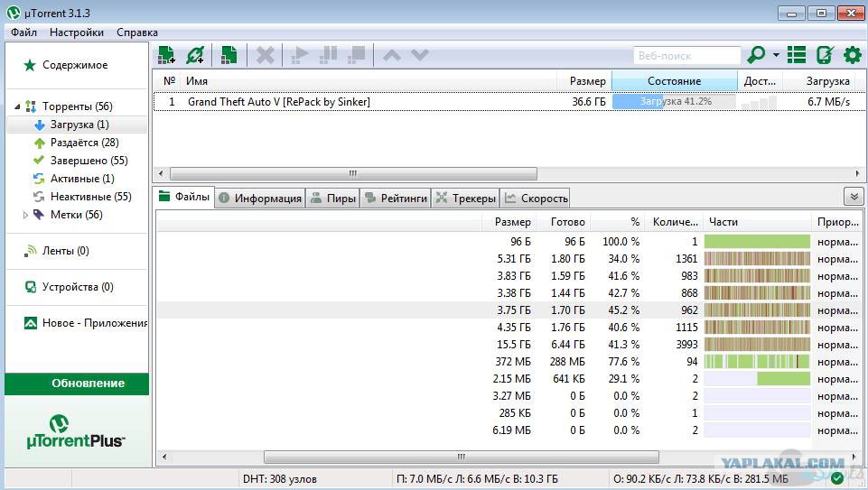Focus the web search field
The height and width of the screenshot is (490, 868).
click(x=686, y=55)
